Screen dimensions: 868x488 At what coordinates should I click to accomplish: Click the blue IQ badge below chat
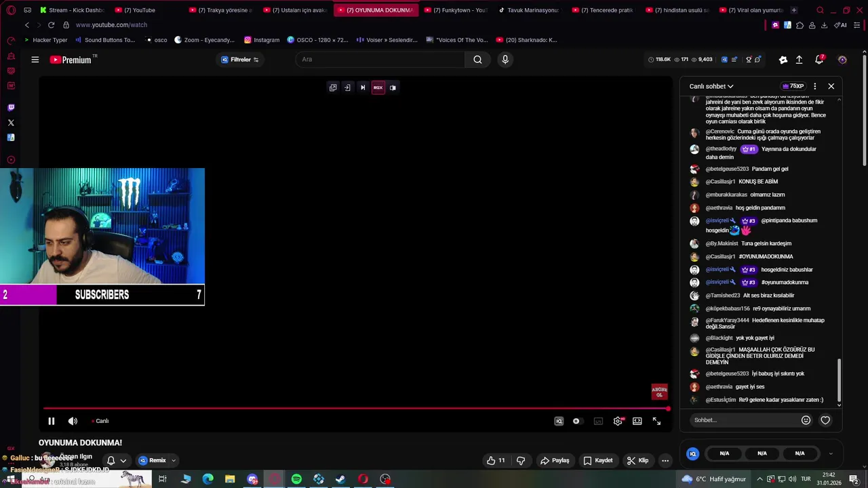(692, 453)
